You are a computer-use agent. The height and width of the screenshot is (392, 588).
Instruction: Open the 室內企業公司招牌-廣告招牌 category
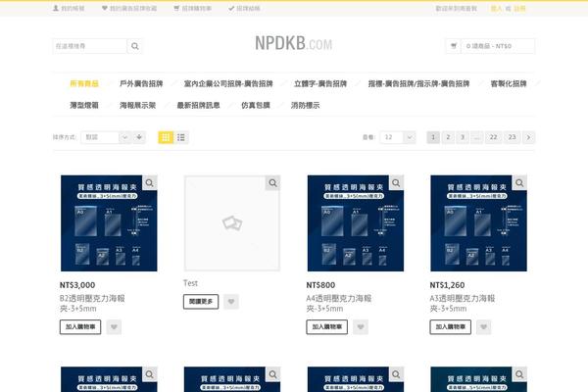pos(228,83)
